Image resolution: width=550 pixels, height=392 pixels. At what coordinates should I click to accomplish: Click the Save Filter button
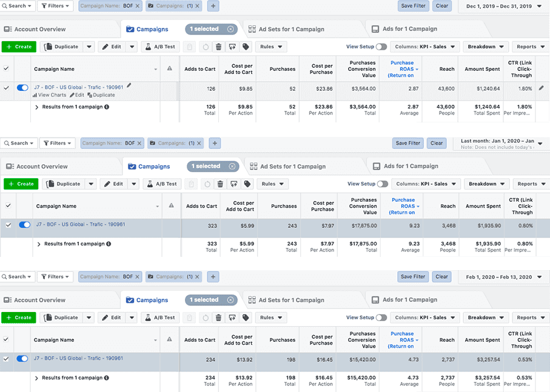tap(412, 5)
